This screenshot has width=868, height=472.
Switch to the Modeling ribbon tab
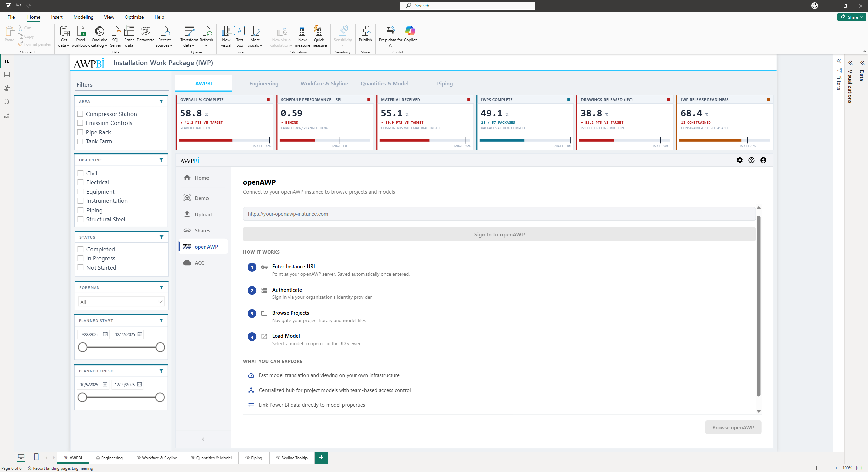(83, 17)
